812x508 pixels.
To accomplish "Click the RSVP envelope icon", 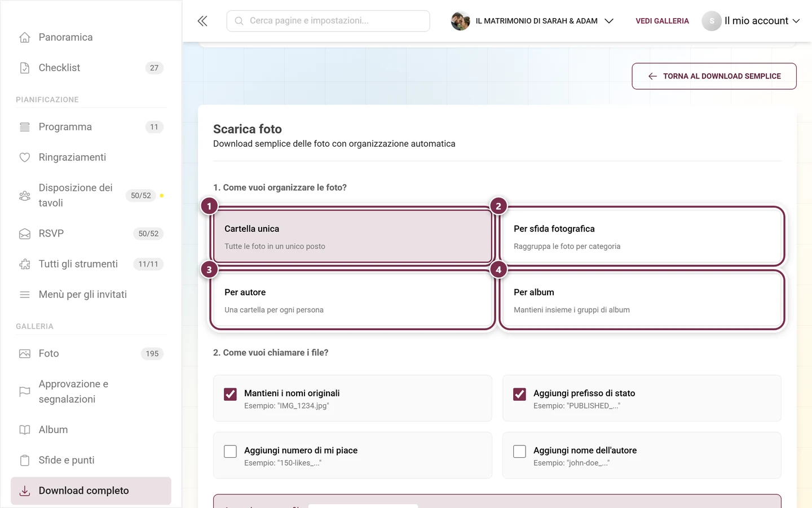I will pos(25,234).
